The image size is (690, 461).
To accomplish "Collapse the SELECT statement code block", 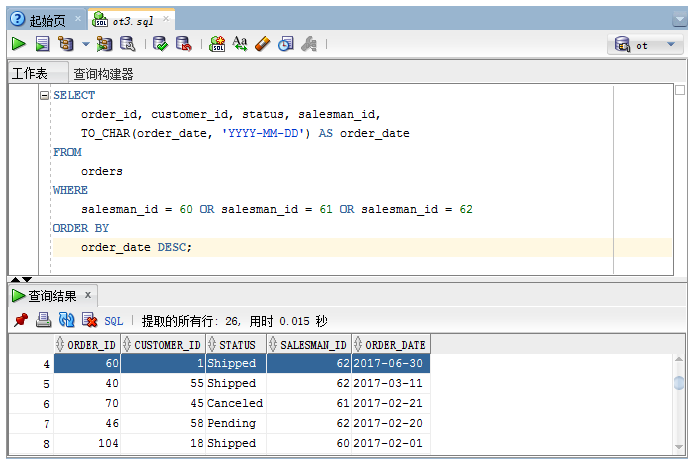I will point(44,96).
